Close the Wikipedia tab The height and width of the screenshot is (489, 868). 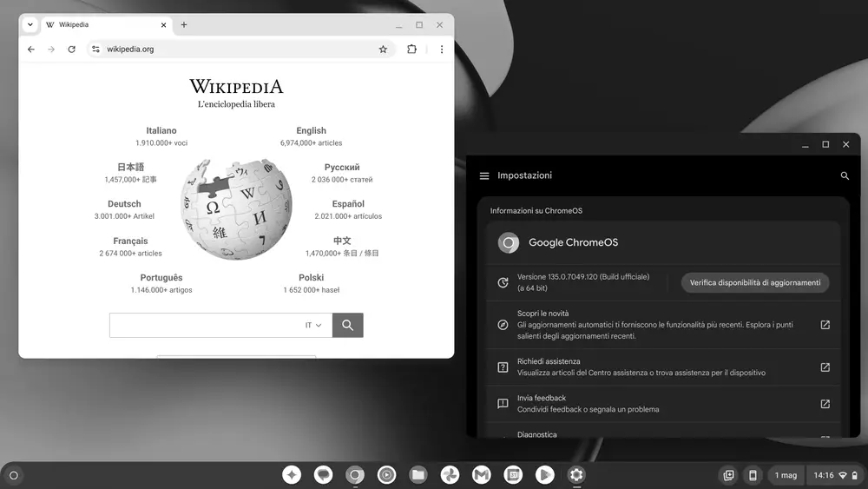click(163, 25)
